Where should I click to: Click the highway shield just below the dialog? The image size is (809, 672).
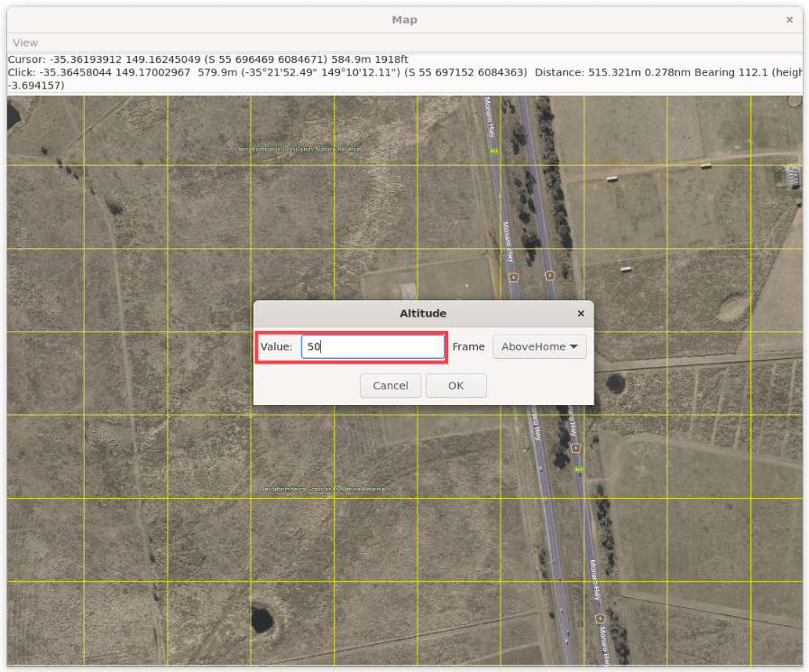point(574,446)
